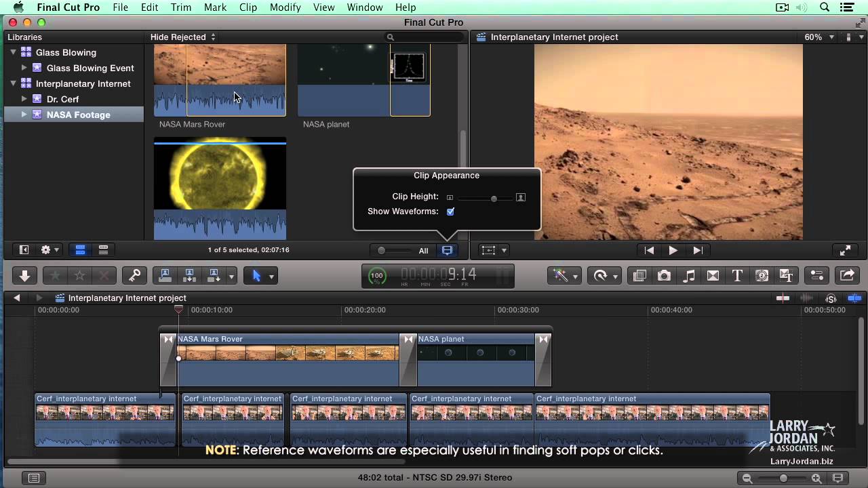Show the Effects browser
The width and height of the screenshot is (868, 488).
639,276
